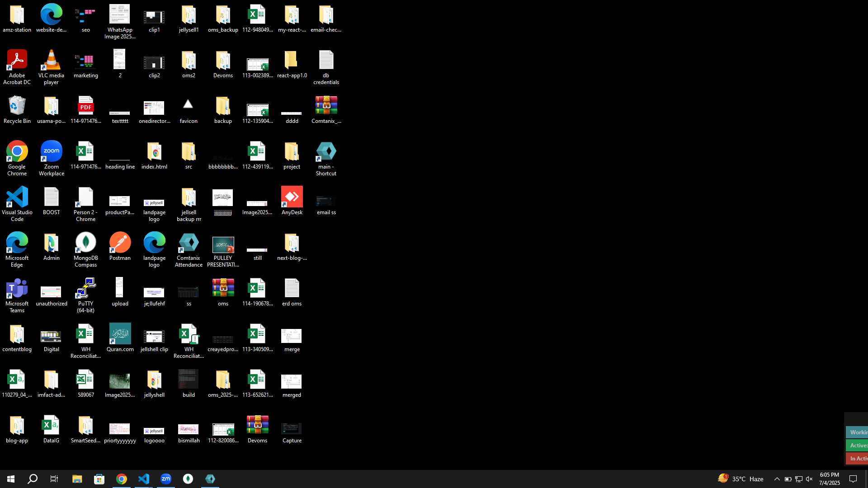Select the MongoDB Compass shortcut
This screenshot has height=488, width=868.
[x=85, y=250]
